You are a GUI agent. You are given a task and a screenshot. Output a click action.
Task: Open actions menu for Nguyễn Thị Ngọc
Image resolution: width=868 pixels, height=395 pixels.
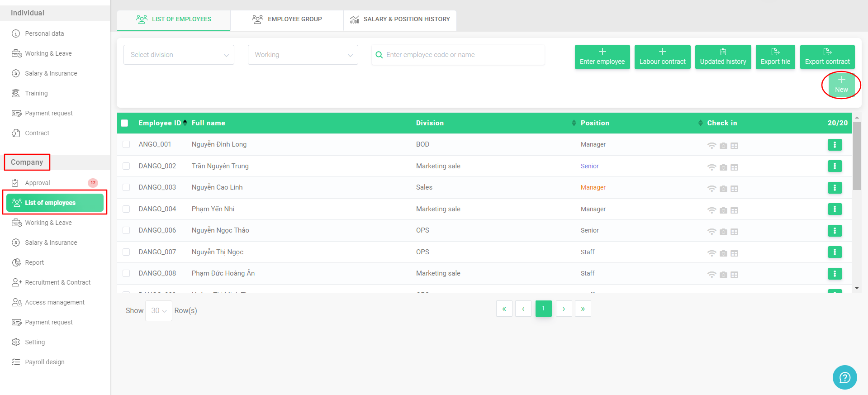[835, 252]
